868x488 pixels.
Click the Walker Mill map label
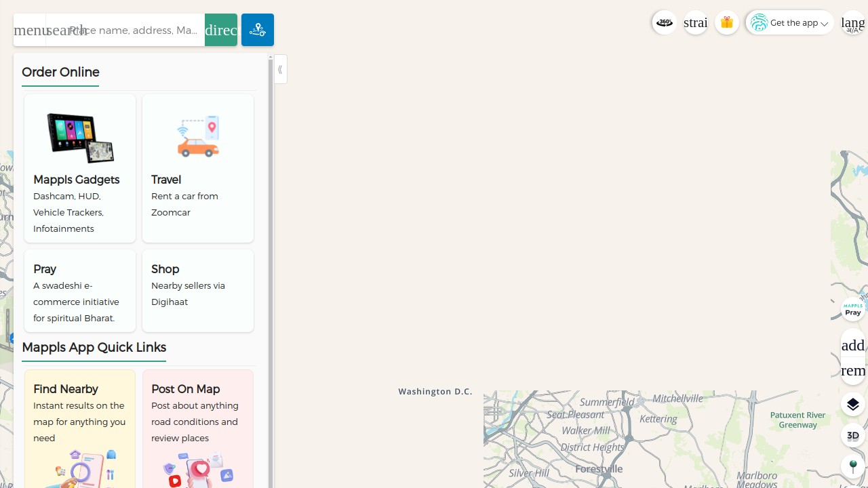coord(585,430)
